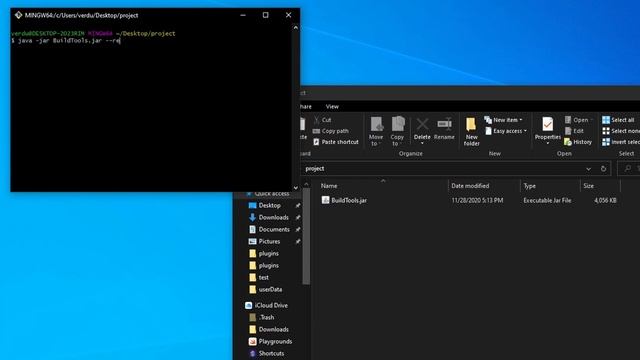Screen dimensions: 640x360
Task: Click date 11/28/2020 5:13 PM cell
Action: point(477,200)
